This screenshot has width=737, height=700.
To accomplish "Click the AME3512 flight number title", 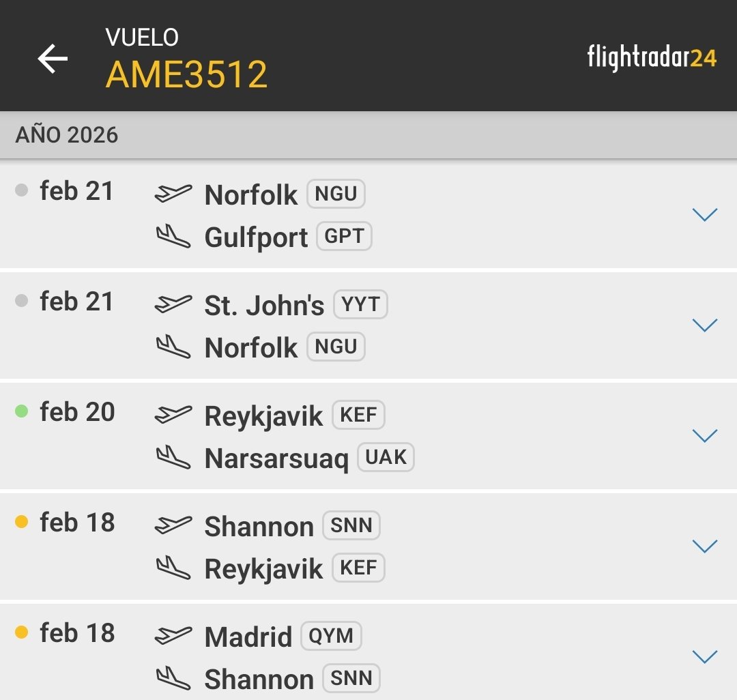I will point(186,74).
